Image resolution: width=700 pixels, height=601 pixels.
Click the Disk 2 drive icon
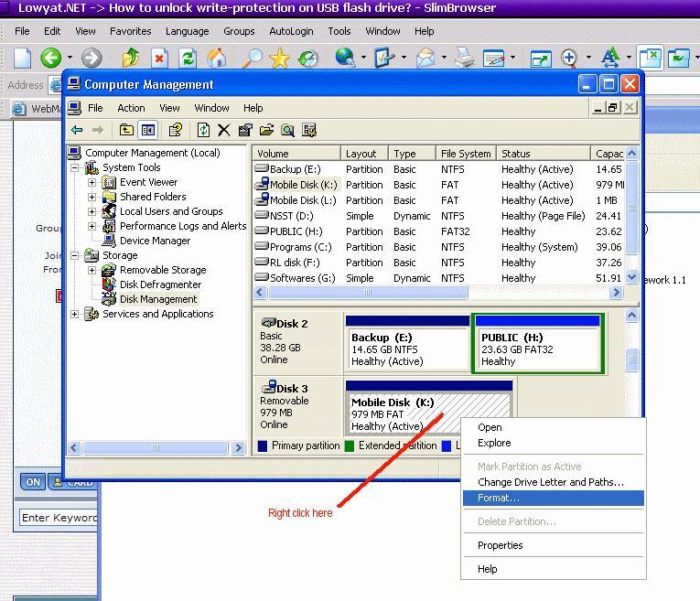click(269, 322)
